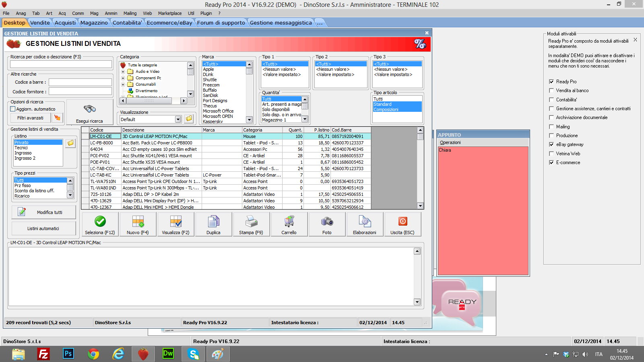Click the products table vertical scrollbar thumb
The image size is (644, 362).
click(420, 136)
